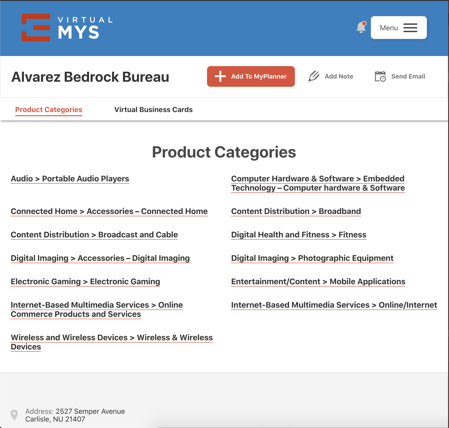Open Entertainment/Content > Mobile Applications link
Screen dimensions: 449x428
[x=318, y=281]
